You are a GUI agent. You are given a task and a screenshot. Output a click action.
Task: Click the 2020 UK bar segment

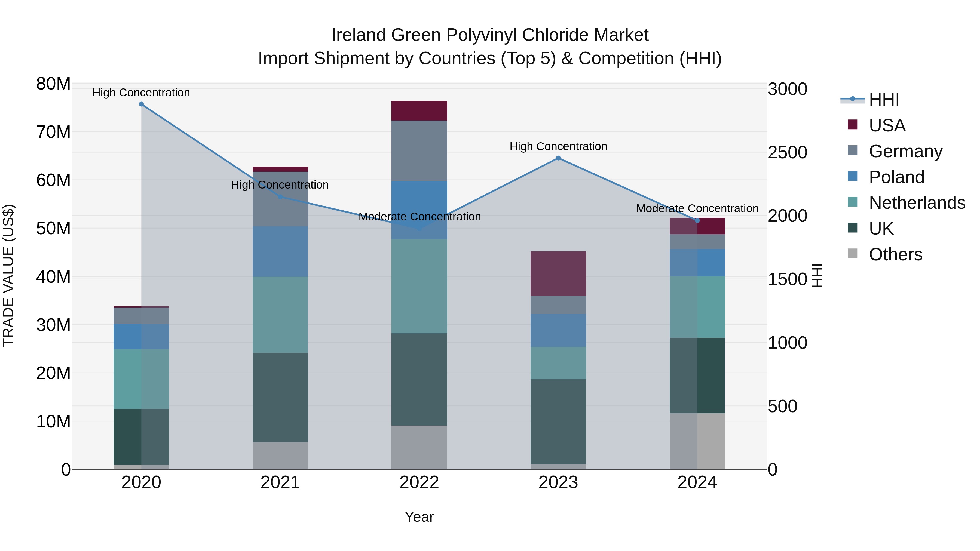[x=141, y=437]
